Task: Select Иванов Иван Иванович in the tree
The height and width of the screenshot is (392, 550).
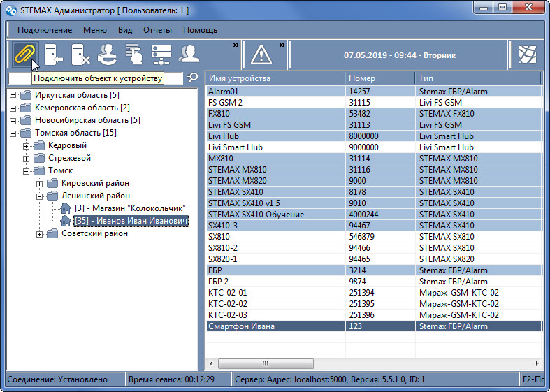Action: pyautogui.click(x=131, y=221)
